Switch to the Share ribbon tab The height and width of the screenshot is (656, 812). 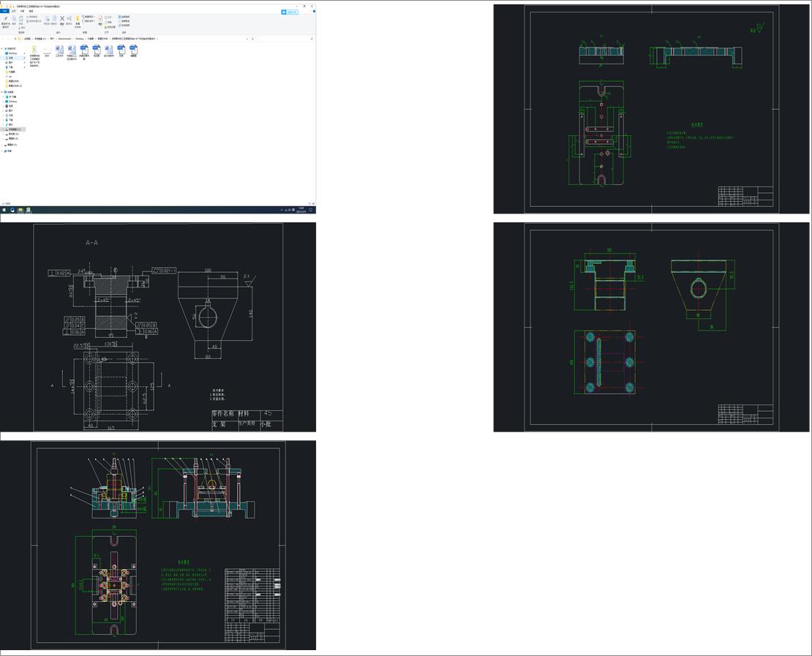coord(22,11)
